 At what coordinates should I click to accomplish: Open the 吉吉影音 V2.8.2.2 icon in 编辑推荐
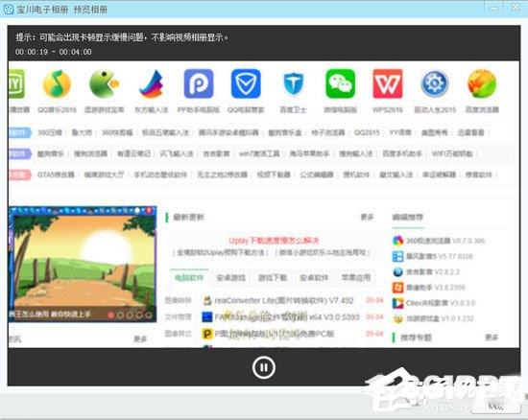pyautogui.click(x=397, y=271)
